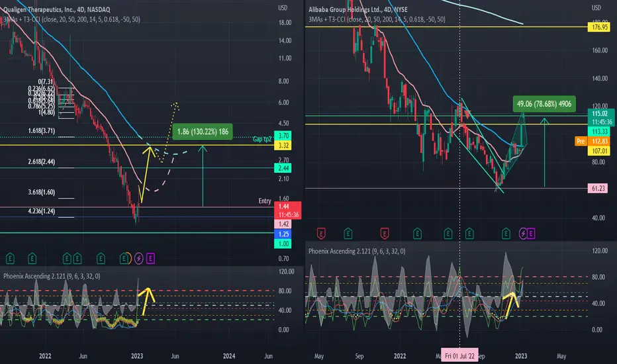Screen dimensions: 617x364
Task: Click the Qualigen Therapeutics, Inc. chart title
Action: 57,9
